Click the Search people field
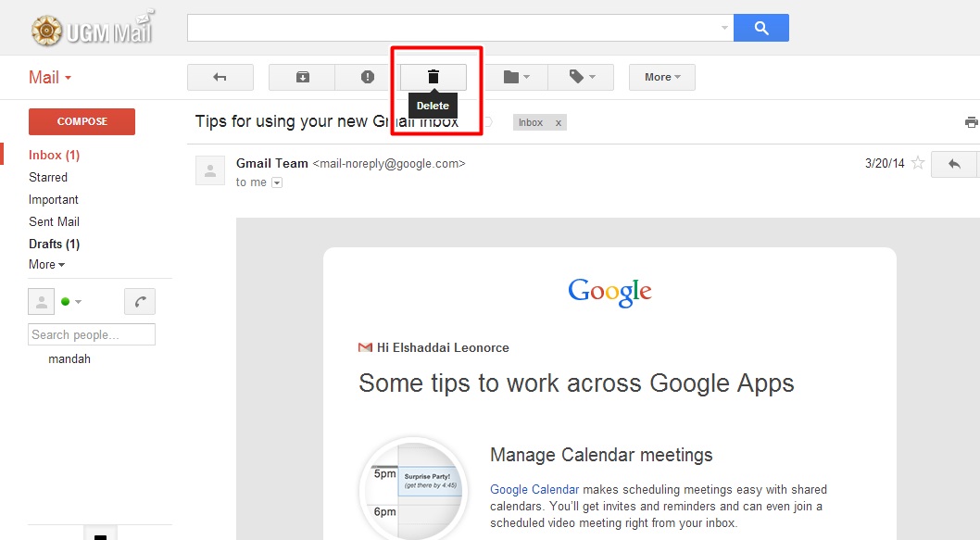 (x=92, y=334)
